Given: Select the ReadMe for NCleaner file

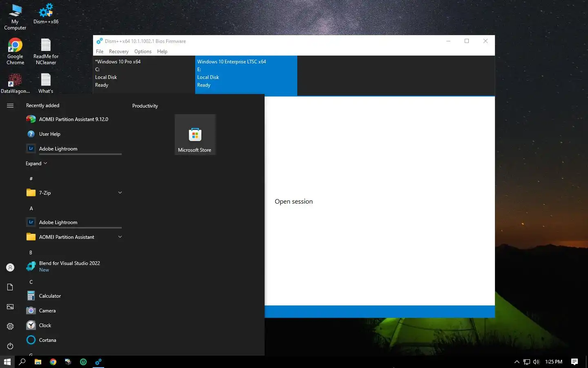Looking at the screenshot, I should [46, 52].
